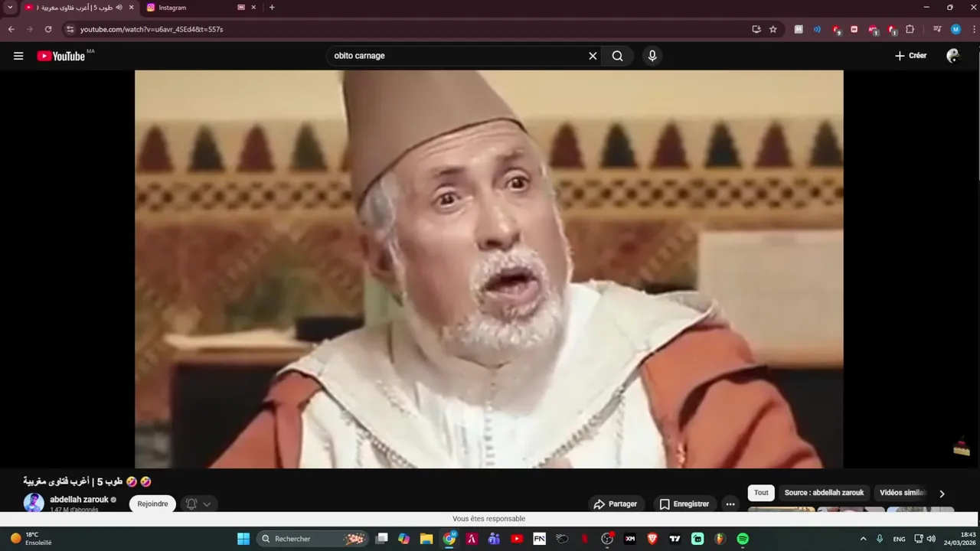980x551 pixels.
Task: Open the red fast-forward extension icon
Action: point(854,29)
